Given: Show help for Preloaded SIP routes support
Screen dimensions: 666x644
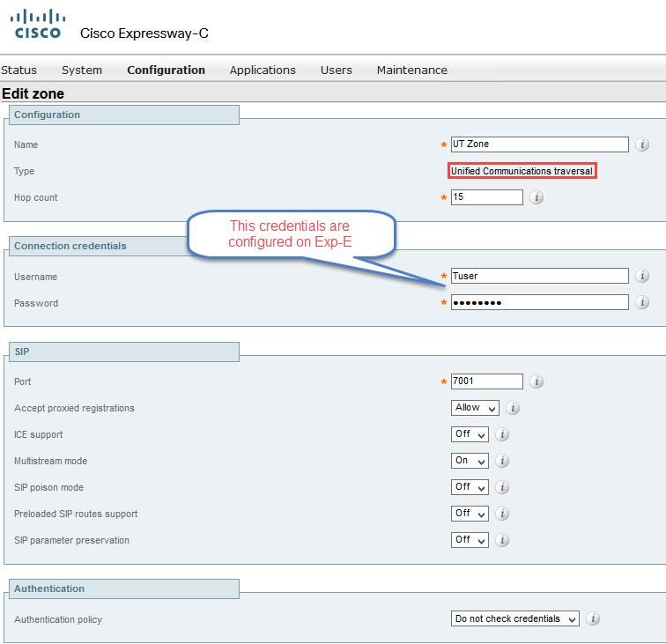Looking at the screenshot, I should 502,514.
